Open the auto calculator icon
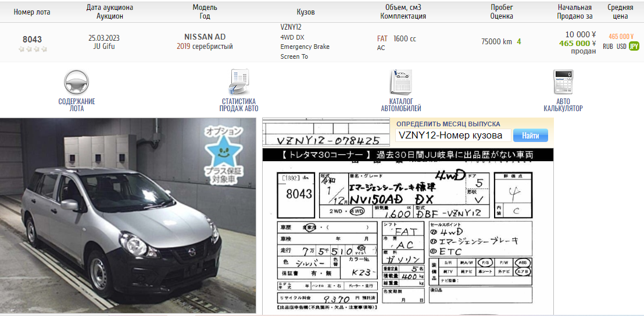 click(563, 82)
